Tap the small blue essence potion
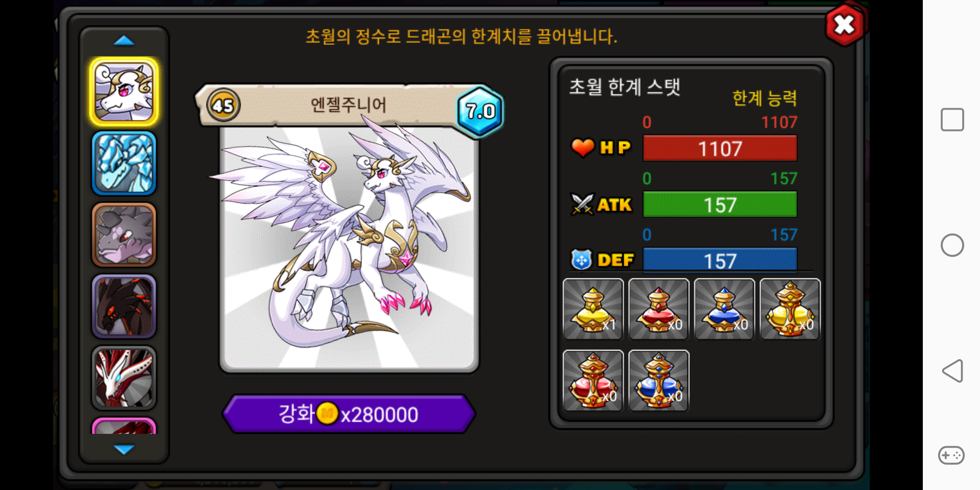 (x=724, y=309)
